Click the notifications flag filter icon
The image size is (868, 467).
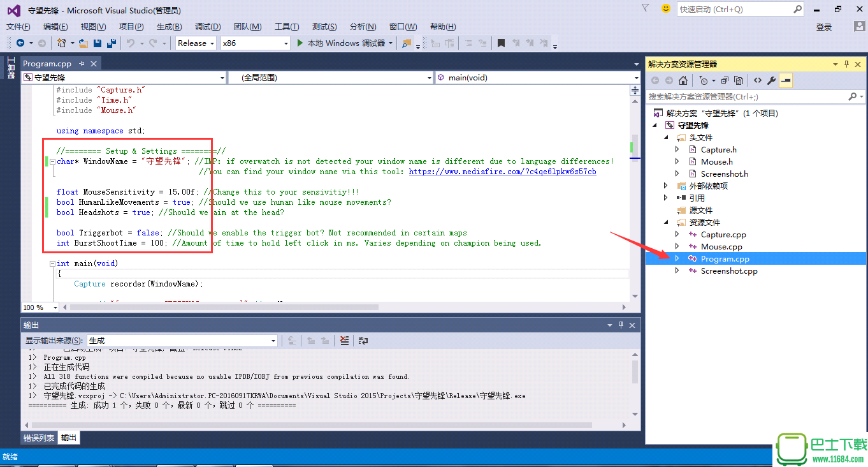(x=646, y=8)
